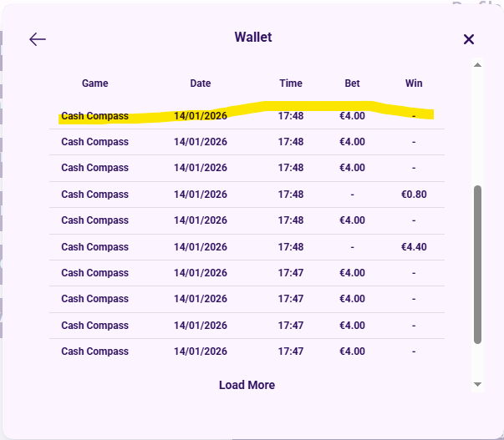This screenshot has width=504, height=440.
Task: Click the 17:48 time in the €0.80 row
Action: [x=291, y=195]
